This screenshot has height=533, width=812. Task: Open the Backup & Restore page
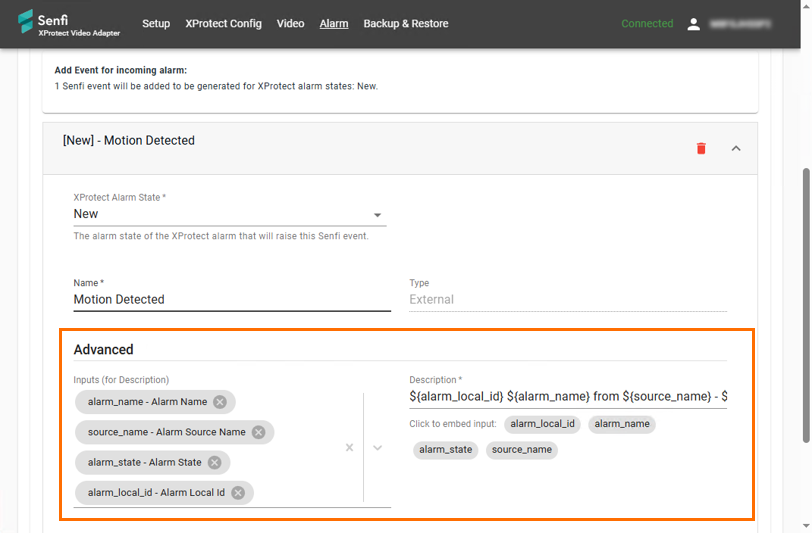click(x=405, y=24)
